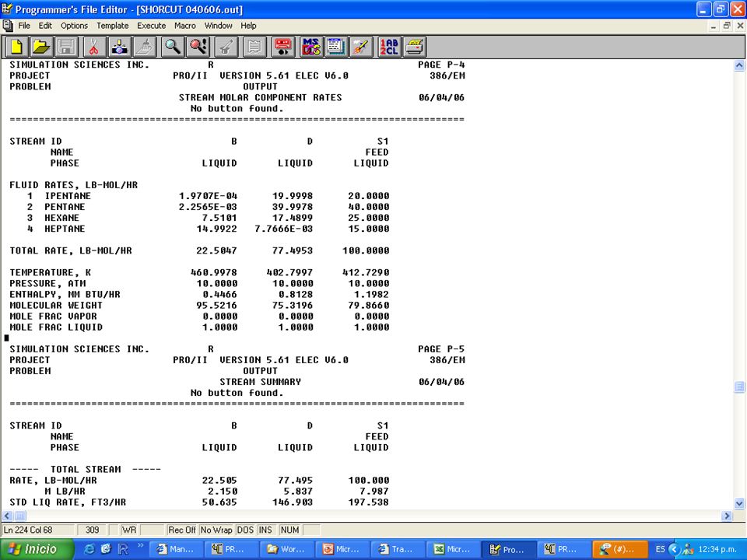Viewport: 747px width, 560px height.
Task: Click the vertical scrollbar thumb
Action: pyautogui.click(x=739, y=387)
